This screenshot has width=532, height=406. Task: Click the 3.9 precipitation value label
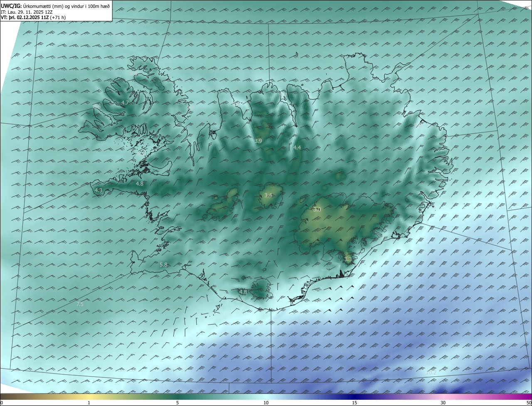tap(258, 141)
